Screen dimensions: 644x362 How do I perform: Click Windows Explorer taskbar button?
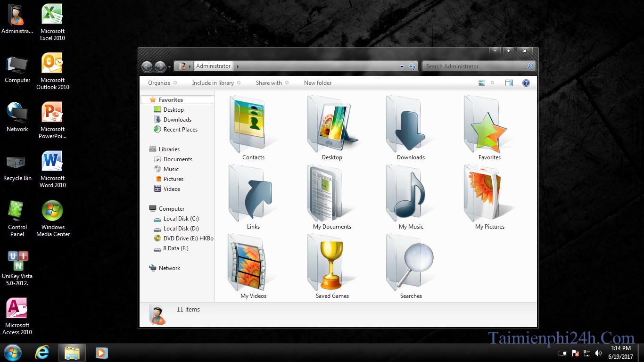72,353
